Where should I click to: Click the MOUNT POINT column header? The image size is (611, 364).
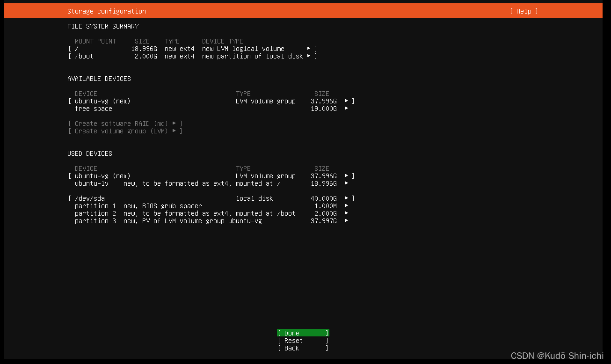point(95,41)
